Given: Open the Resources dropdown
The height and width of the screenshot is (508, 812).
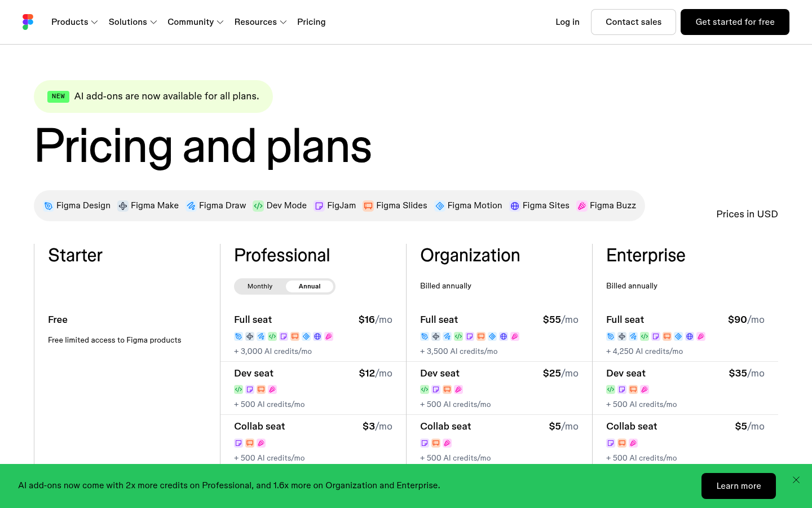Looking at the screenshot, I should click(x=261, y=22).
